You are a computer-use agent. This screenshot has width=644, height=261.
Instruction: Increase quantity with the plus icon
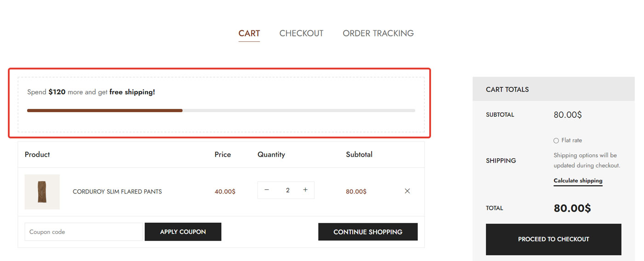305,190
